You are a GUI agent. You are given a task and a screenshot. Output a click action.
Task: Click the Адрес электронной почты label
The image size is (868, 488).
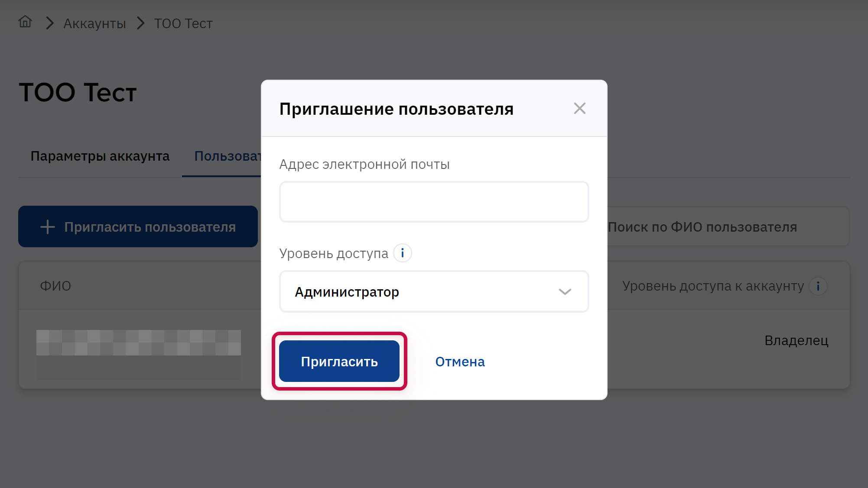pos(364,165)
